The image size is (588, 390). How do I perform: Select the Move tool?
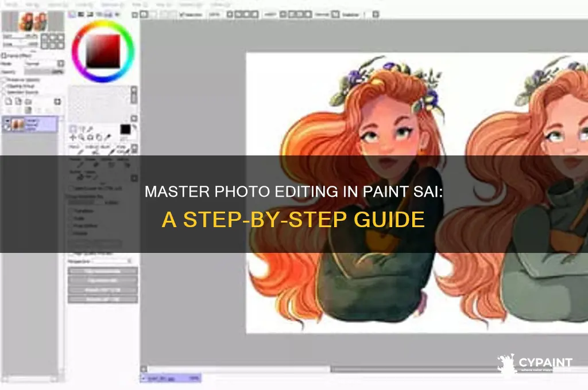73,138
